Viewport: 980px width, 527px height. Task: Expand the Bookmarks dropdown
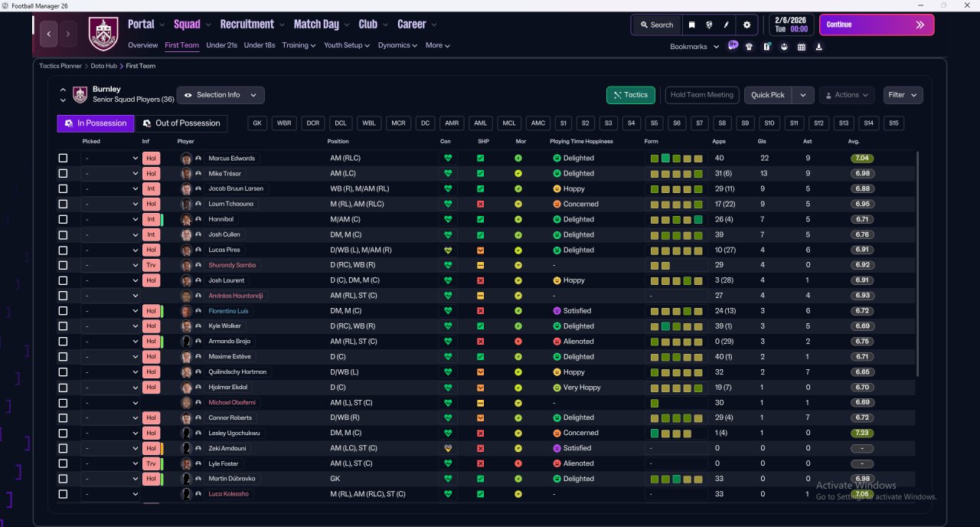(x=694, y=47)
